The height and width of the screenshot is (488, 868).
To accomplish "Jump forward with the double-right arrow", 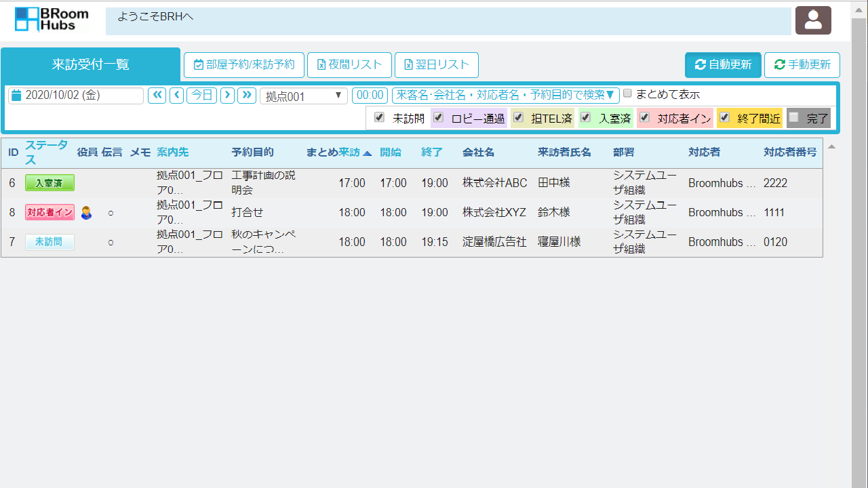I will [247, 95].
